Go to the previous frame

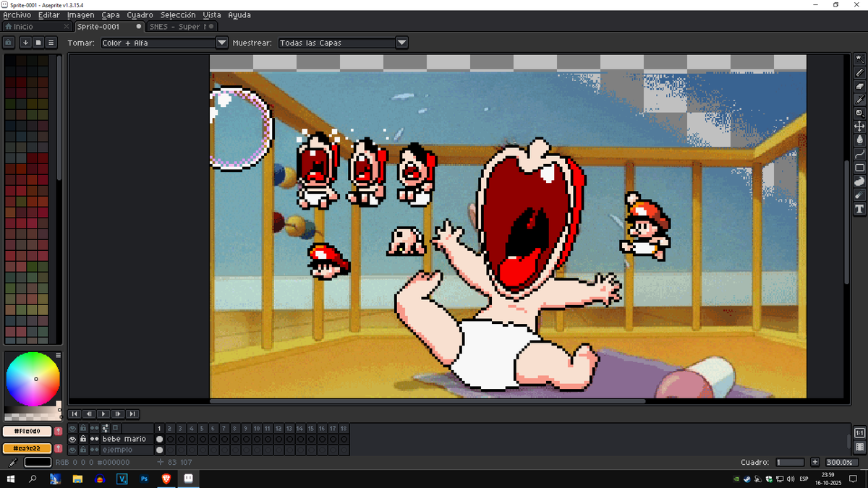pos(88,414)
